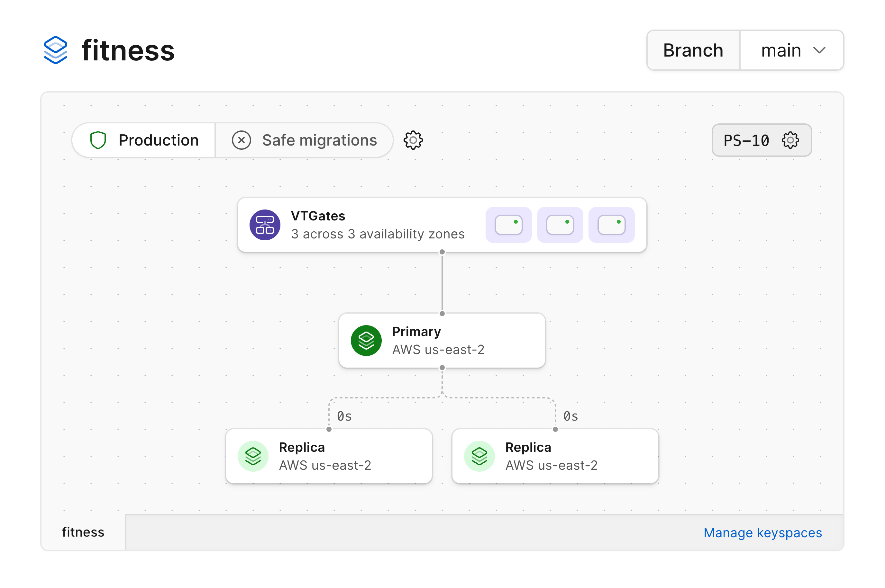
Task: Click the gear icon in PS-10 badge
Action: coord(790,140)
